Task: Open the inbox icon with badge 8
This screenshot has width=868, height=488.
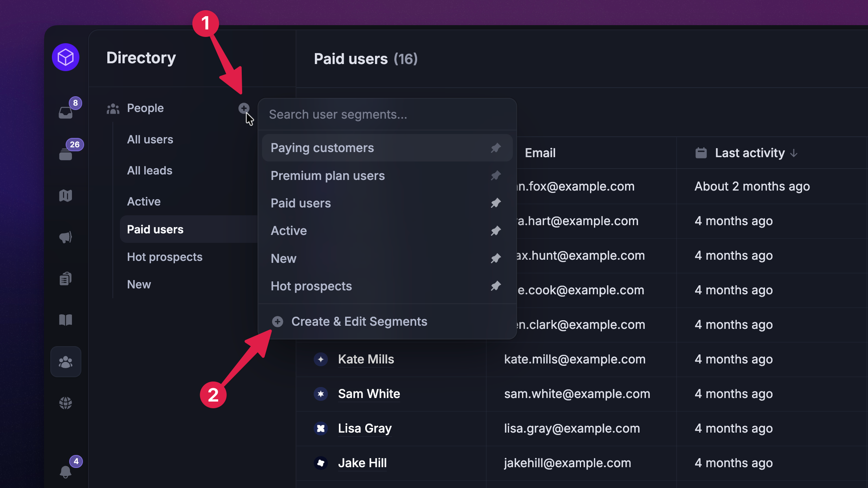Action: (66, 112)
